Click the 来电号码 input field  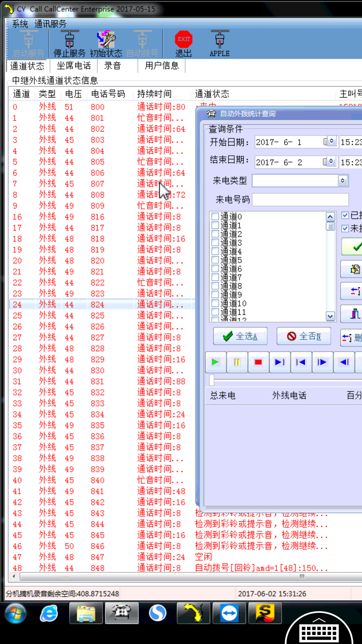tap(300, 200)
